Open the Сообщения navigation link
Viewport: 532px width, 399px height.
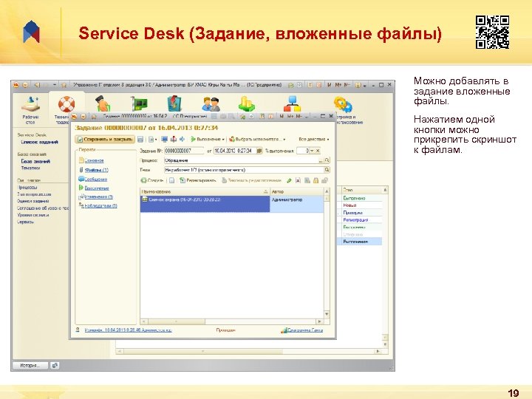click(95, 179)
